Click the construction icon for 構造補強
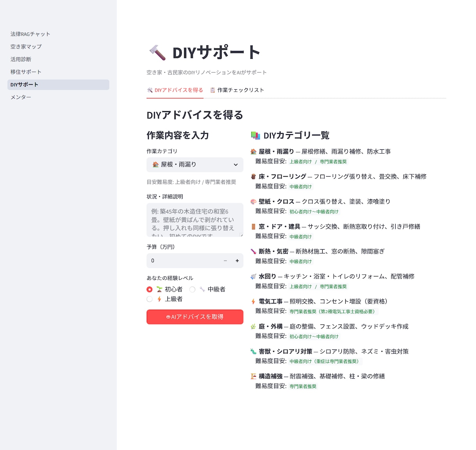 coord(254,376)
